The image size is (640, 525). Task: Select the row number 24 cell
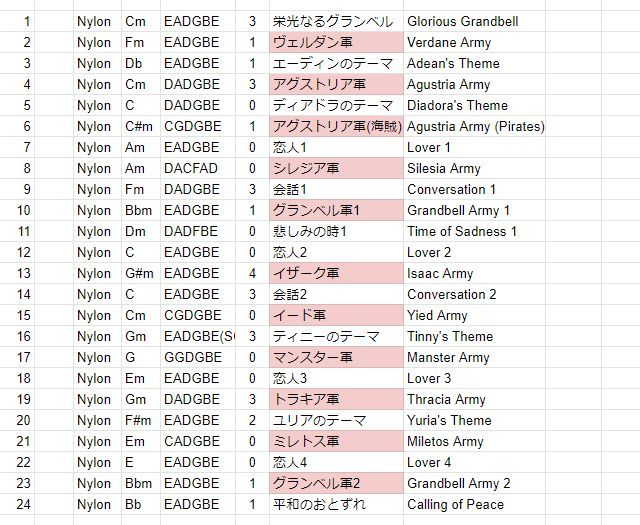(x=25, y=504)
